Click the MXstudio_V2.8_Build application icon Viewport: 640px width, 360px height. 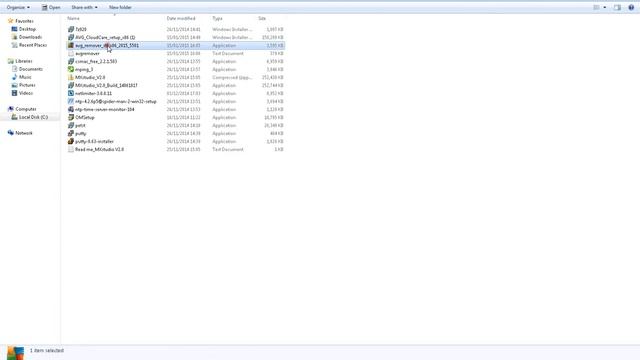coord(71,85)
